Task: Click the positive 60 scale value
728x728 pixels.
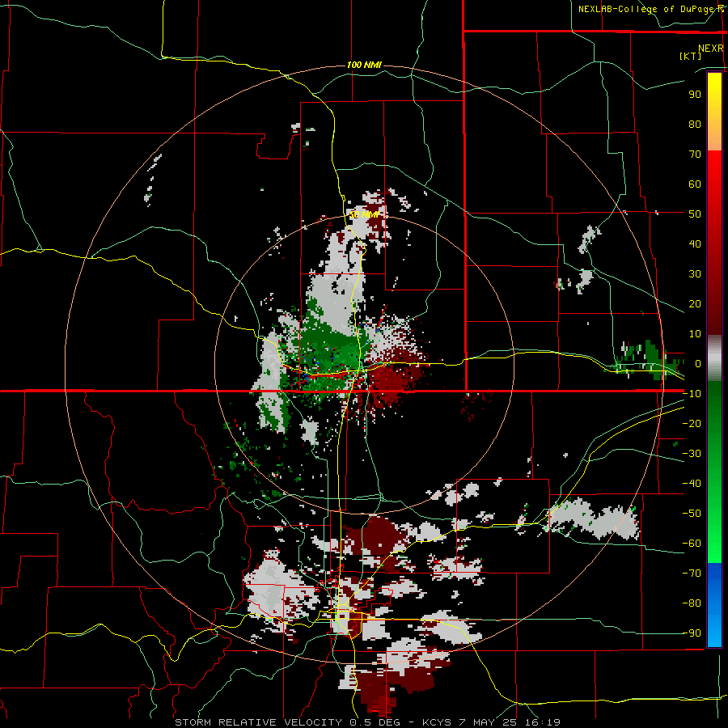Action: (x=695, y=184)
